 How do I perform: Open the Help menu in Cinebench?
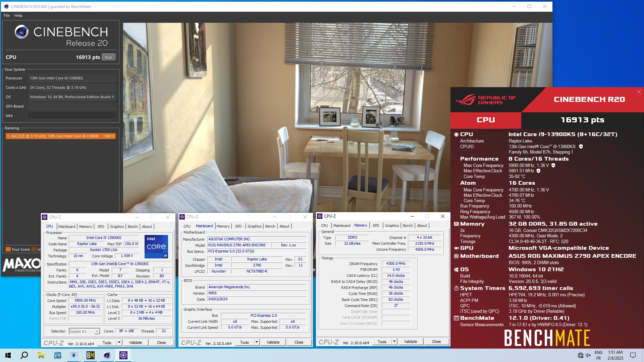[18, 15]
